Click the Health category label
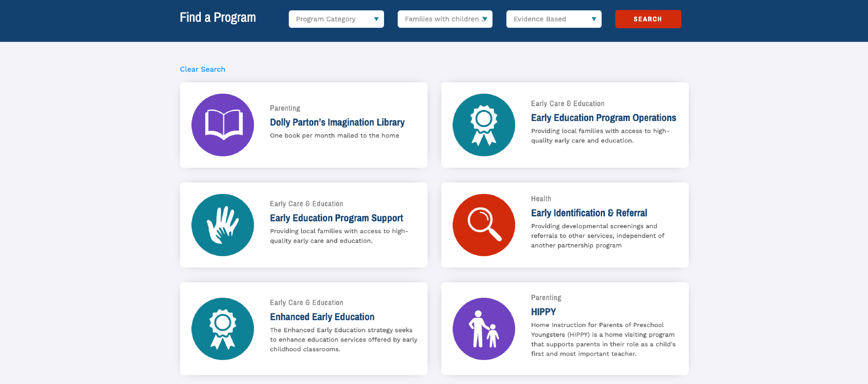Screen dimensions: 868x384 coord(541,199)
